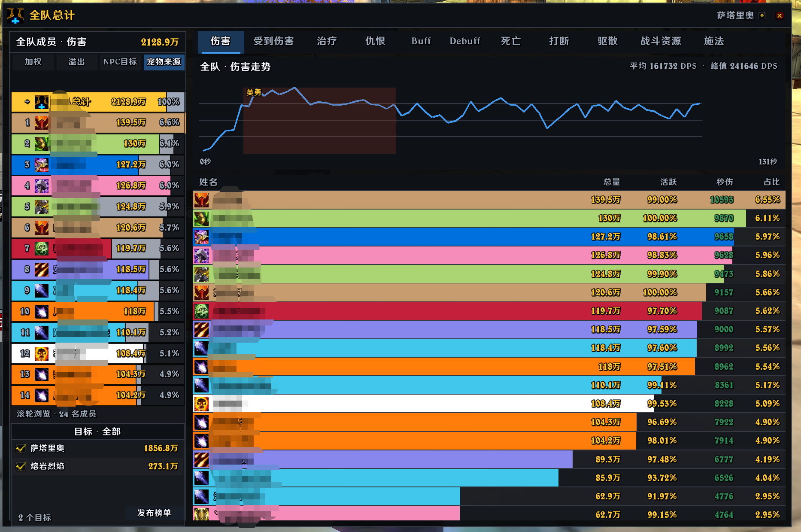Click the 溢出 filter button
The image size is (801, 532).
[76, 62]
